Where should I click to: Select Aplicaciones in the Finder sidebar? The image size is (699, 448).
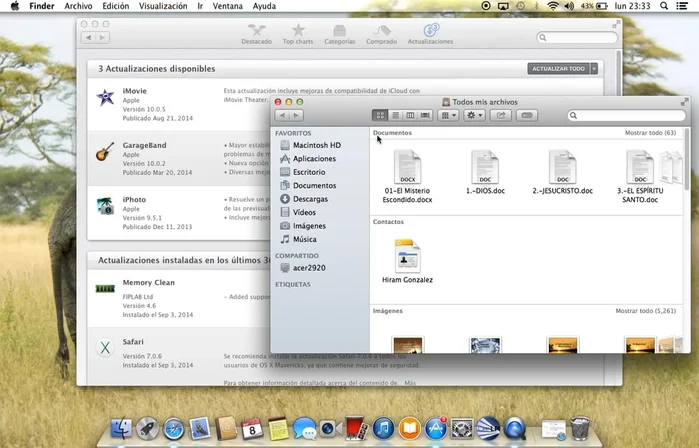[313, 159]
